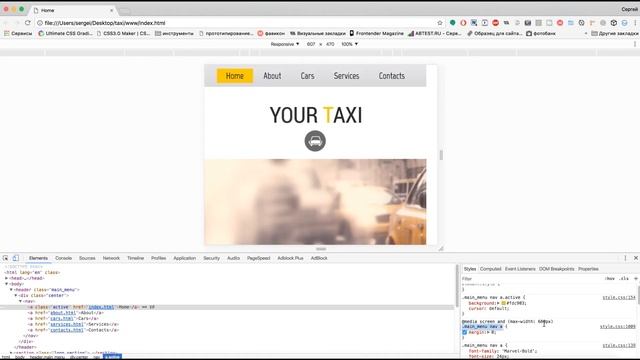640x360 pixels.
Task: Open color picker for background swatch
Action: [504, 303]
